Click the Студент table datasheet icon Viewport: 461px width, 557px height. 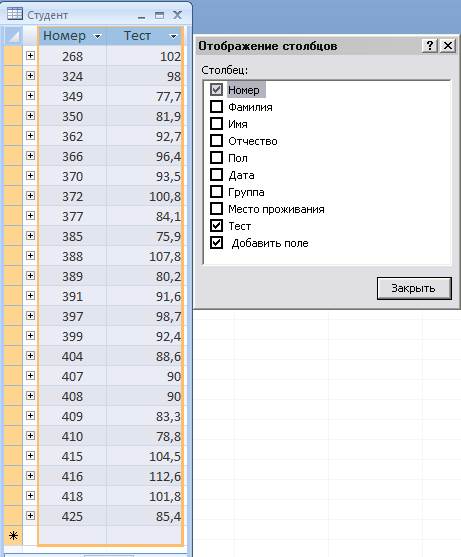(15, 14)
